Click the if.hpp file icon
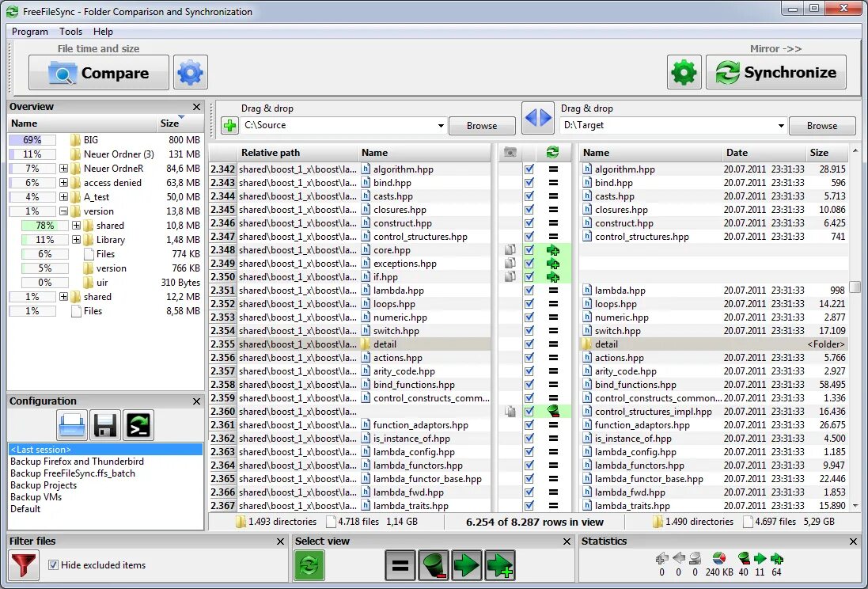 pyautogui.click(x=366, y=277)
